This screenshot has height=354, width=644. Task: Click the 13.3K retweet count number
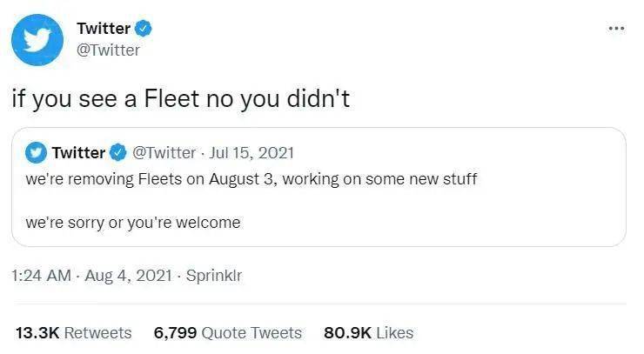tap(37, 332)
